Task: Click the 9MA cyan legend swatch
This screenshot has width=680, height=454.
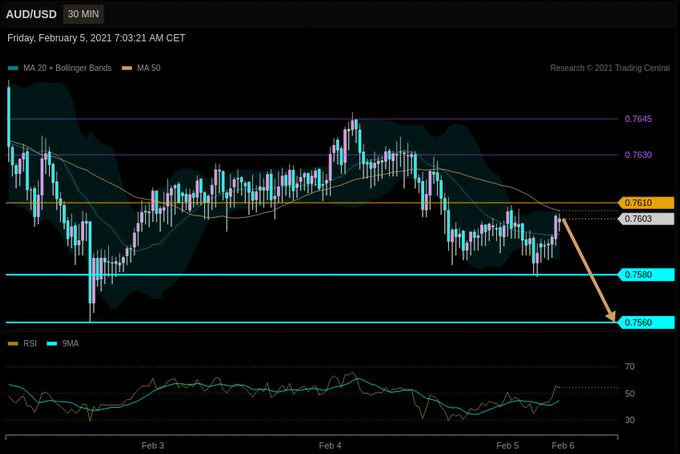Action: [x=52, y=344]
